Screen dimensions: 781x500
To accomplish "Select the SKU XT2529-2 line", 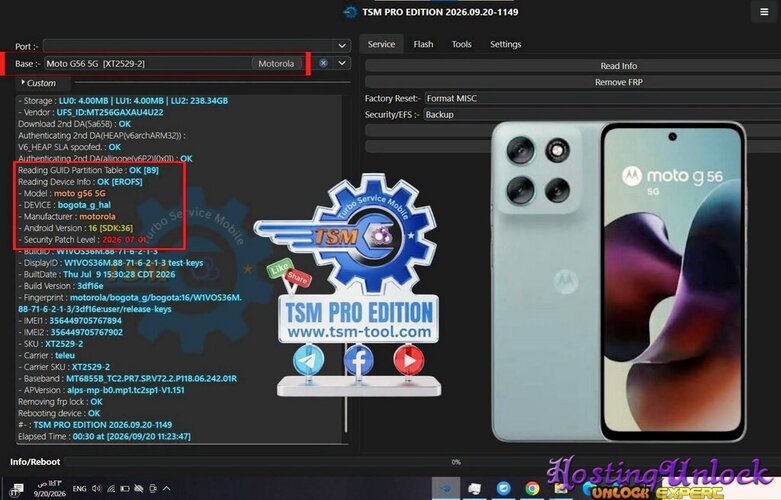I will point(51,344).
